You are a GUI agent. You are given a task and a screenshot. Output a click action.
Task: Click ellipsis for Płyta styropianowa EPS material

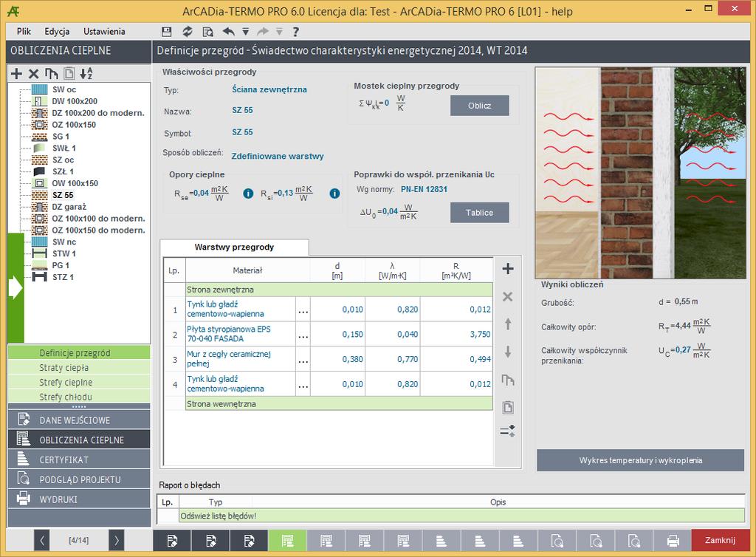303,334
